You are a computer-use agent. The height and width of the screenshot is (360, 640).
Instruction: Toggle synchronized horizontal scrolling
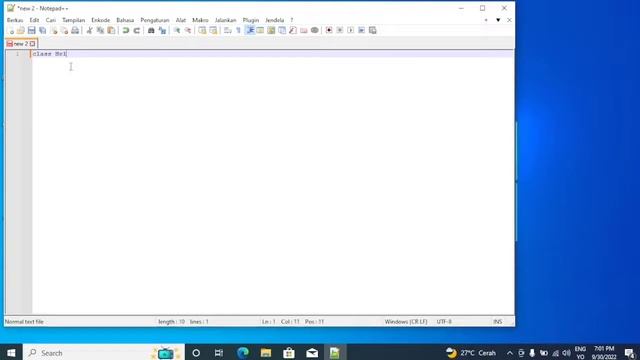coord(213,31)
